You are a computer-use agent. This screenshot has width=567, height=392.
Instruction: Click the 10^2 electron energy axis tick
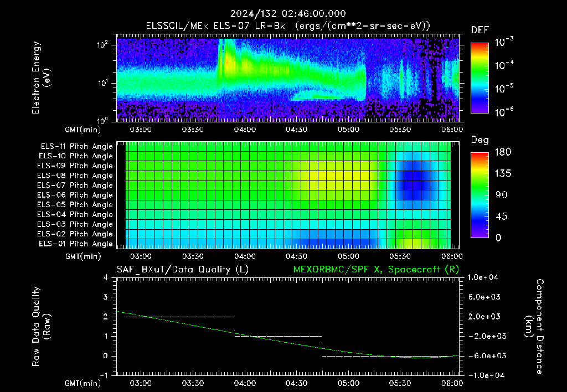[102, 45]
